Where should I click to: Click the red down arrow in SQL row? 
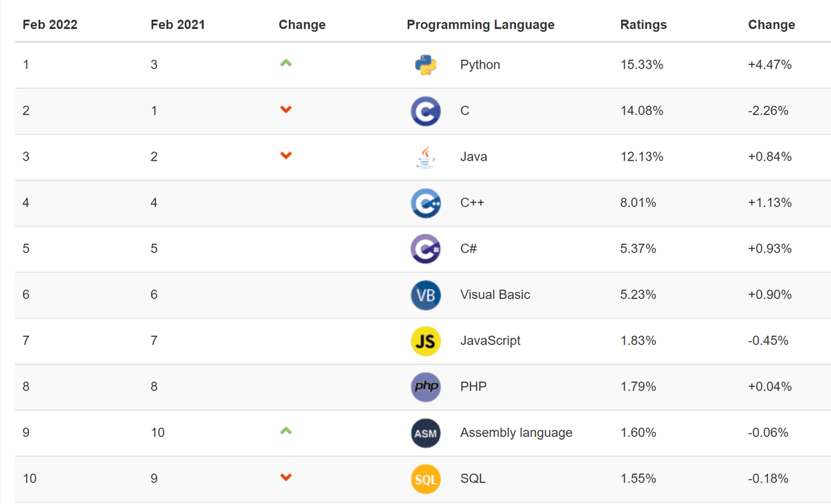click(286, 477)
